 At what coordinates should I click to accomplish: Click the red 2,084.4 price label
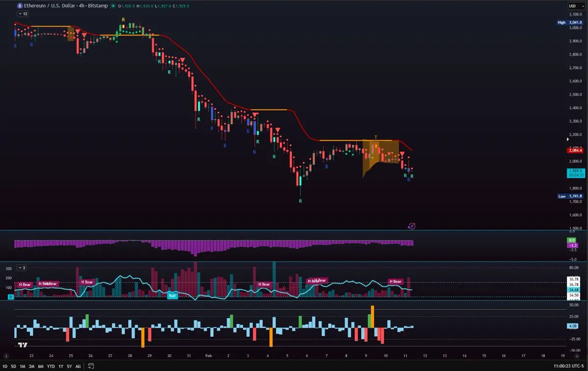pos(575,150)
